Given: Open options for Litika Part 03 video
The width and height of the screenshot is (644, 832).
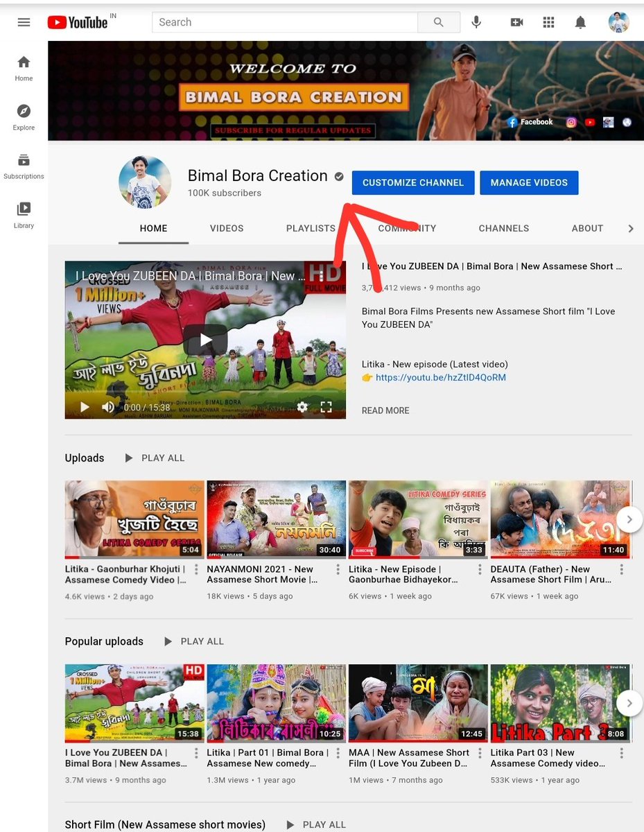Looking at the screenshot, I should click(x=622, y=753).
